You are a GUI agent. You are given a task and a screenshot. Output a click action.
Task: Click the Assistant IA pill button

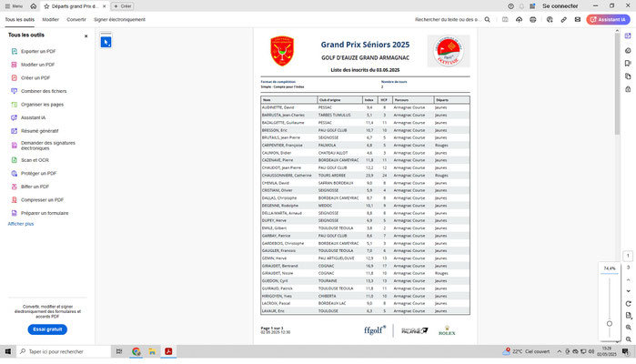[x=608, y=19]
